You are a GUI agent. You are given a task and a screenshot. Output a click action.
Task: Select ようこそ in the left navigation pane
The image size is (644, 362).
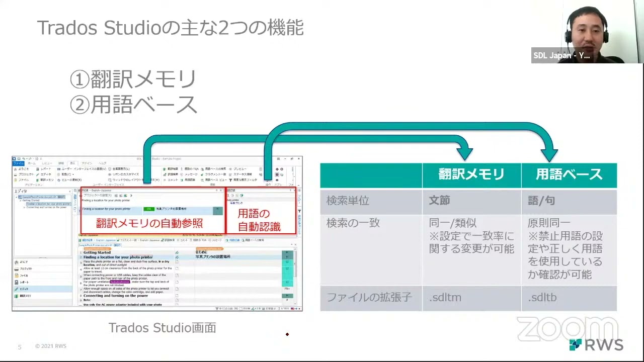(x=43, y=262)
